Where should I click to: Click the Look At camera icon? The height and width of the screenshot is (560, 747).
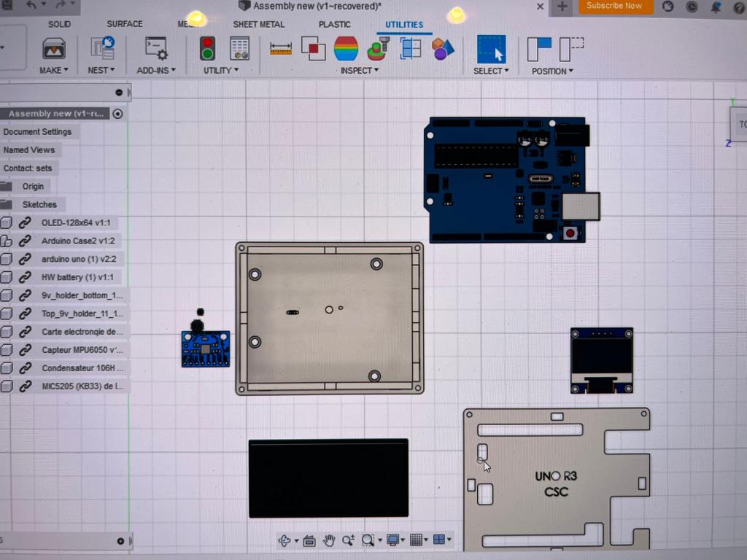(309, 540)
